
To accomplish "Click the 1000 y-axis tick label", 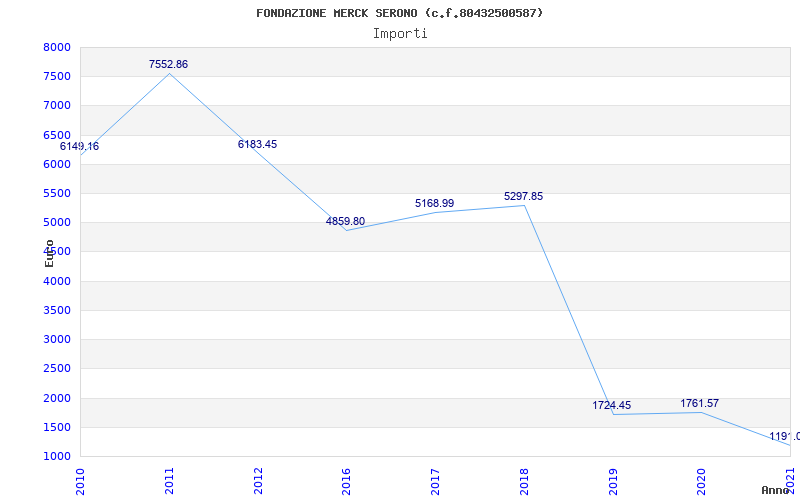I will (x=56, y=457).
